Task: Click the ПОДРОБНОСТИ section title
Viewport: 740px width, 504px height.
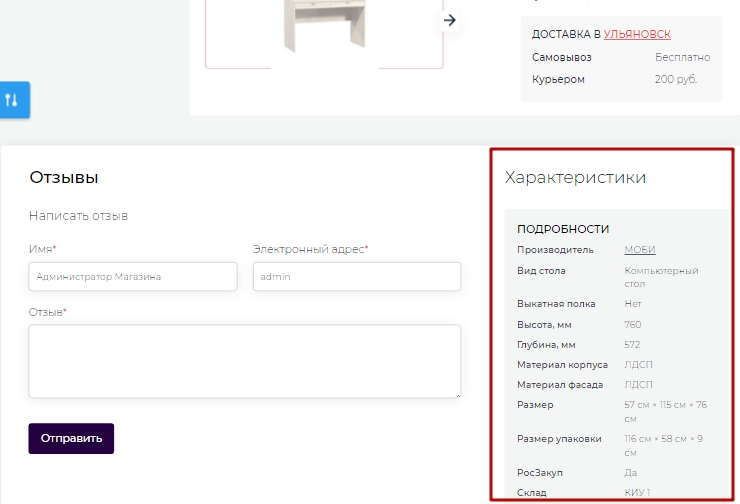Action: tap(563, 229)
